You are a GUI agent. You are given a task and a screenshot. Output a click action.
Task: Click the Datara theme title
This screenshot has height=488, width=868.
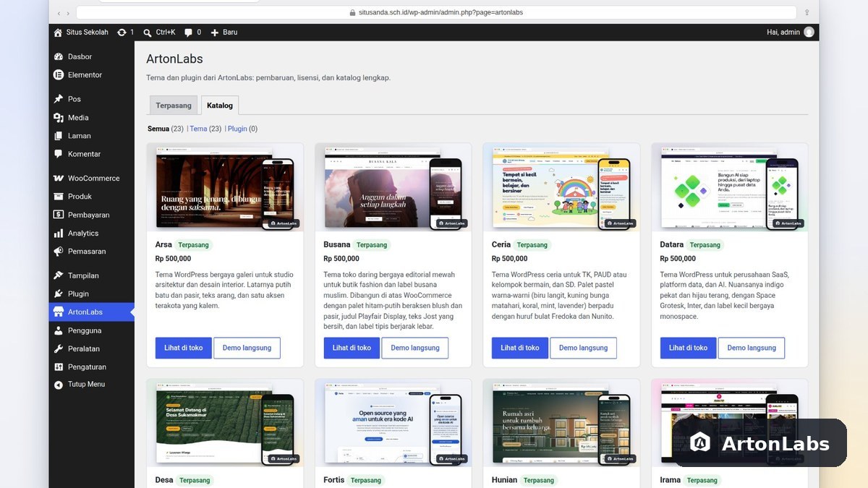[x=672, y=244]
